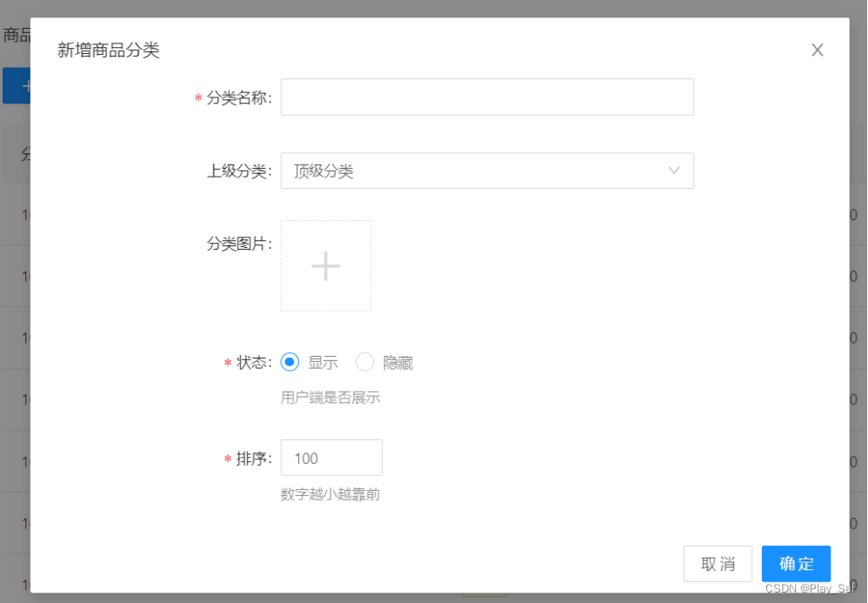Click the 顶级分类 selected value text
Viewport: 868px width, 603px height.
tap(324, 171)
